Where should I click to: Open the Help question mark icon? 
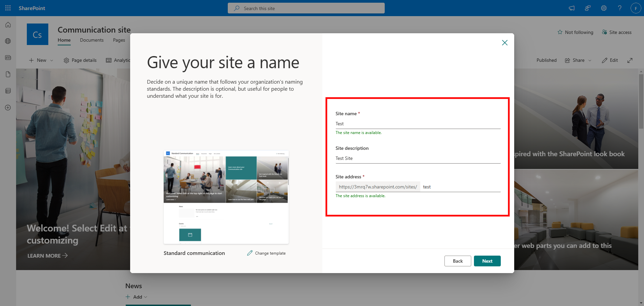620,8
